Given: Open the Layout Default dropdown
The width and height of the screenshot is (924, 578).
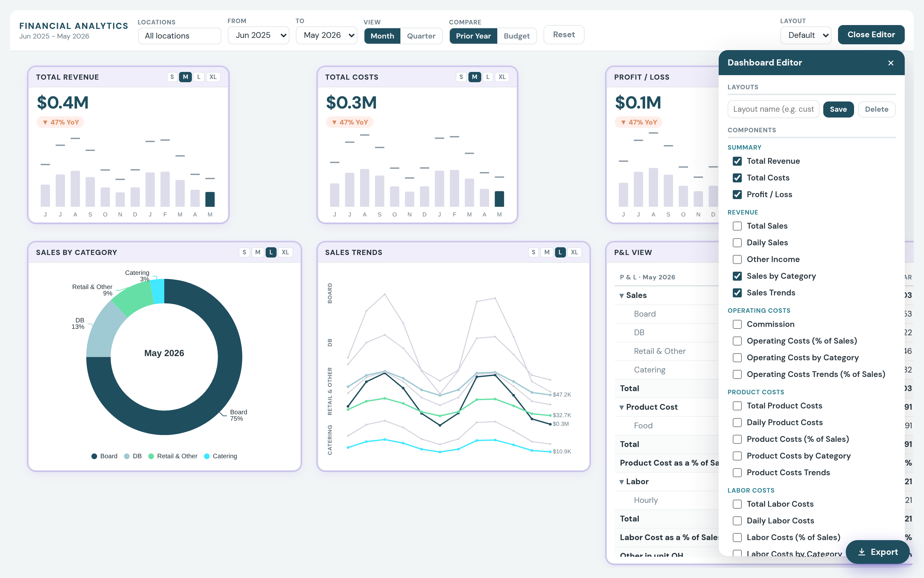Looking at the screenshot, I should tap(806, 35).
